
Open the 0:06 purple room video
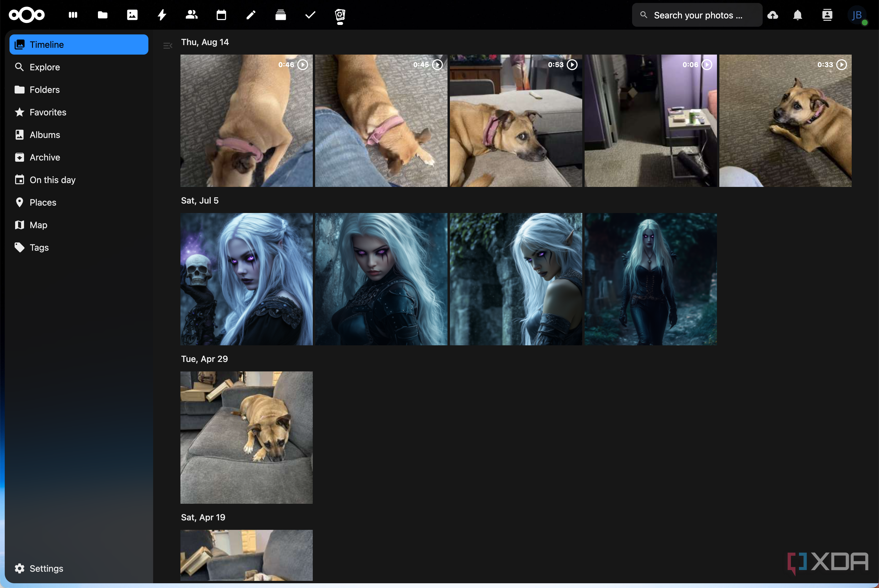click(650, 121)
